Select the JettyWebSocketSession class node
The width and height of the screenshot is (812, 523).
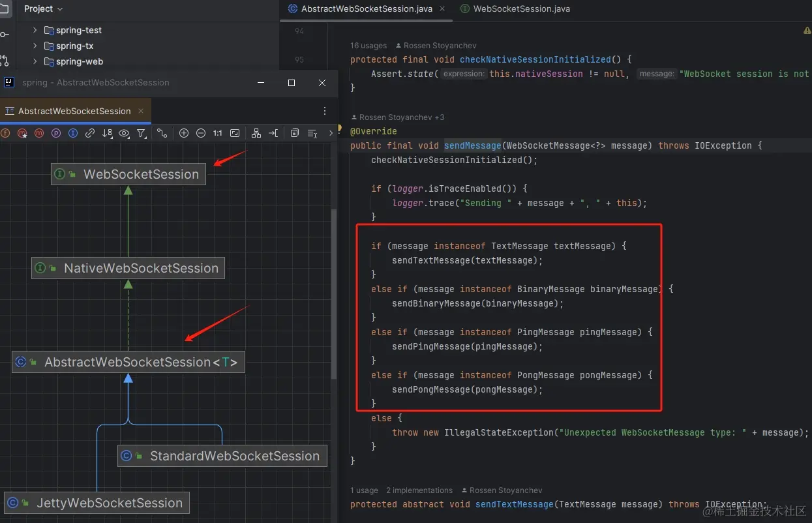97,503
